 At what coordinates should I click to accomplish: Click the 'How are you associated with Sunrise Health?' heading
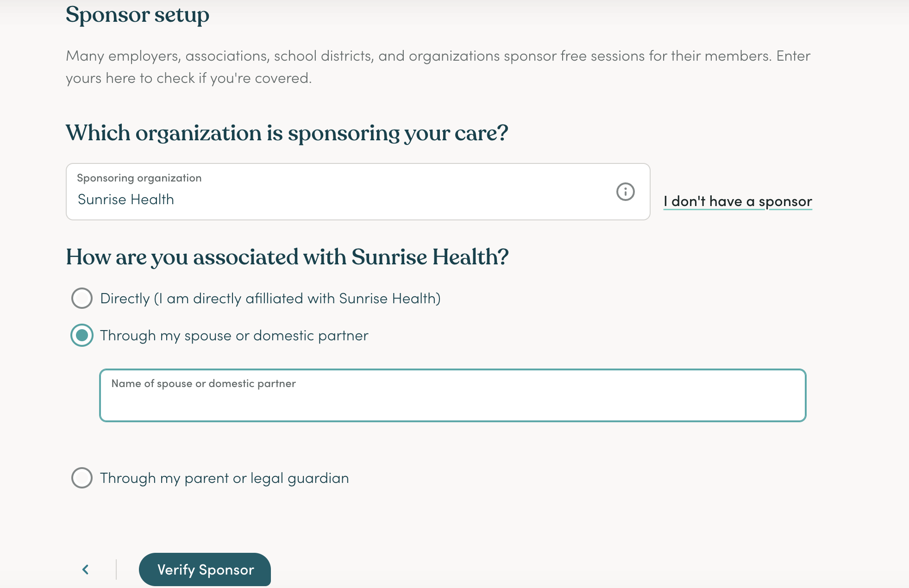(x=287, y=257)
